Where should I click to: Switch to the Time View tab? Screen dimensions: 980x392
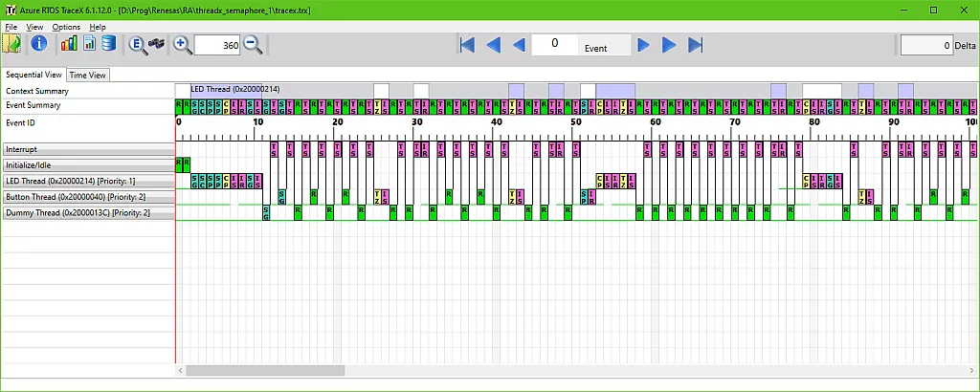pos(87,75)
